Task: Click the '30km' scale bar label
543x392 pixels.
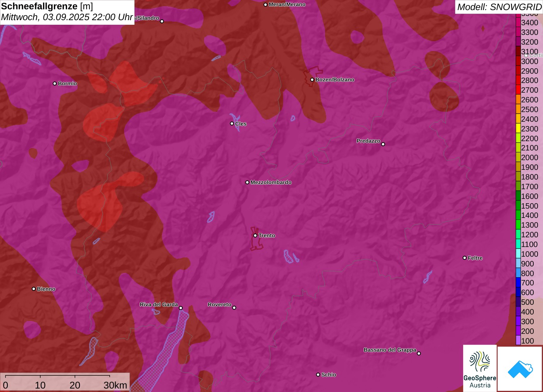Action: [115, 385]
